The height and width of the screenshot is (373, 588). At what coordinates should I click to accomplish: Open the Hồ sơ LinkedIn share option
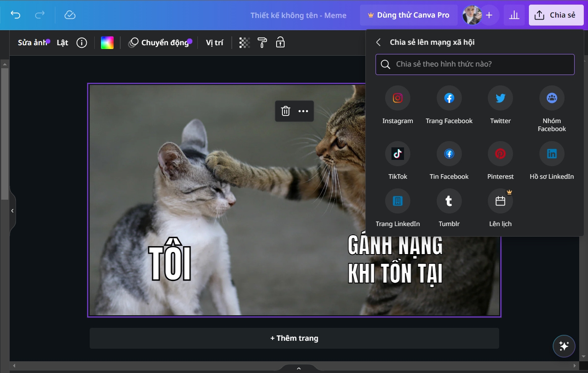[x=552, y=153]
